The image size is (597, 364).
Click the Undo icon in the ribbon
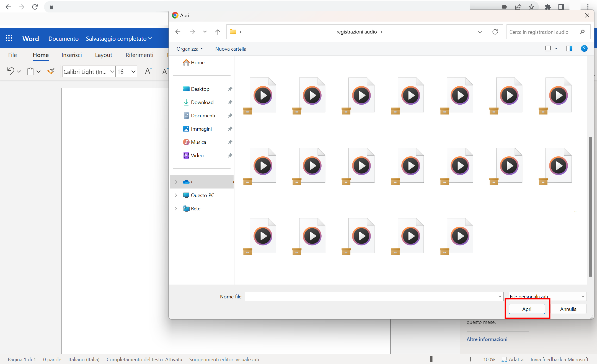10,71
